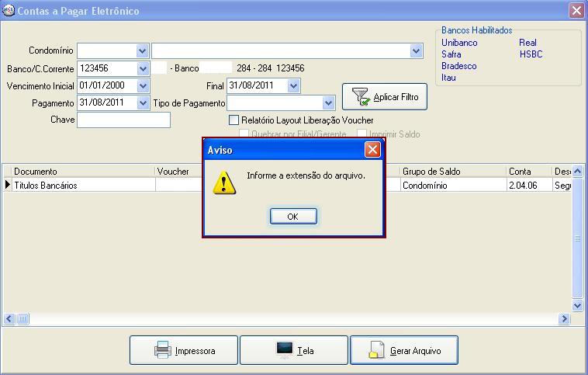Viewport: 588px width, 375px height.
Task: Expand the Tipo de Pagamento dropdown
Action: click(x=328, y=103)
